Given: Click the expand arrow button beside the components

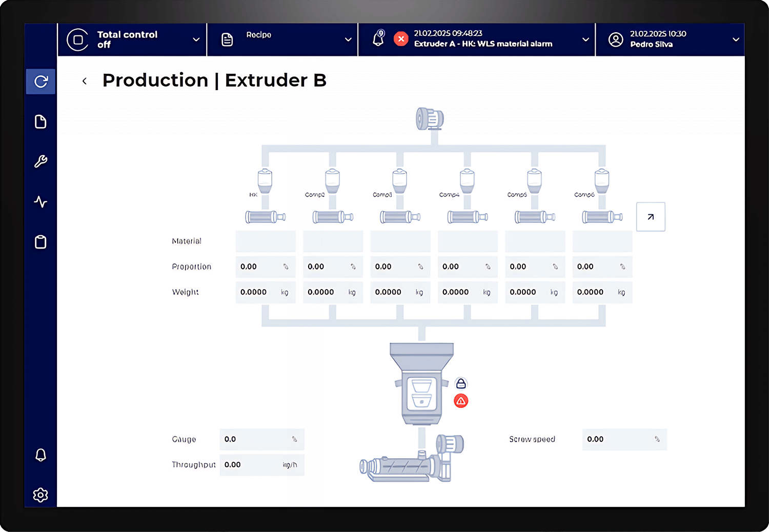Looking at the screenshot, I should tap(651, 217).
